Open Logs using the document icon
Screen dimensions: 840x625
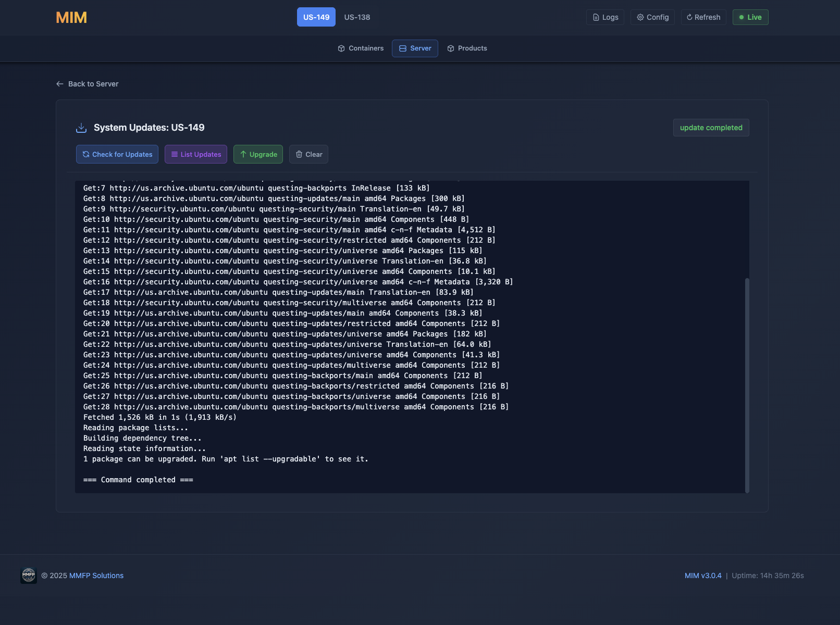[x=596, y=17]
